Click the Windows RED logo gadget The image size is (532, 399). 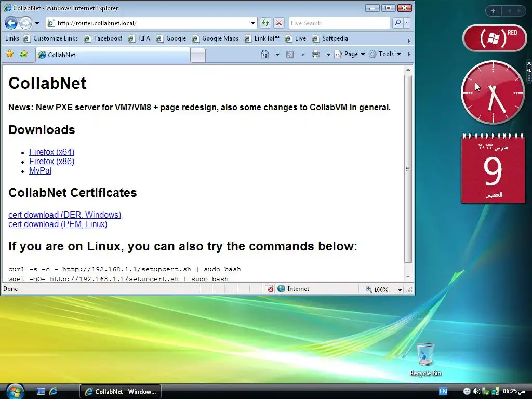tap(495, 38)
